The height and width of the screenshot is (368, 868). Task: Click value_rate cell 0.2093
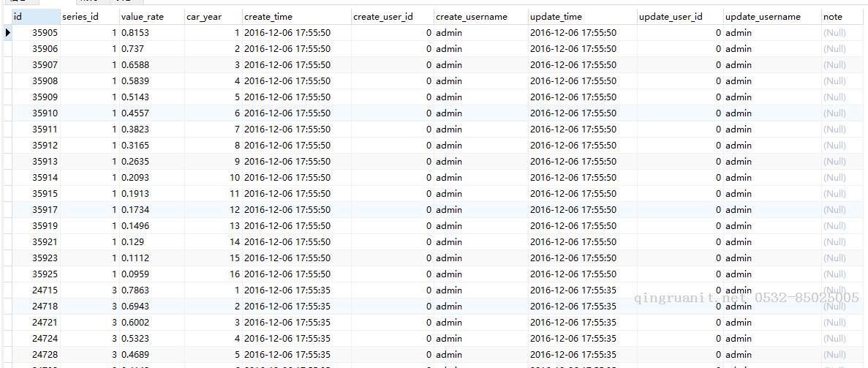click(x=151, y=177)
